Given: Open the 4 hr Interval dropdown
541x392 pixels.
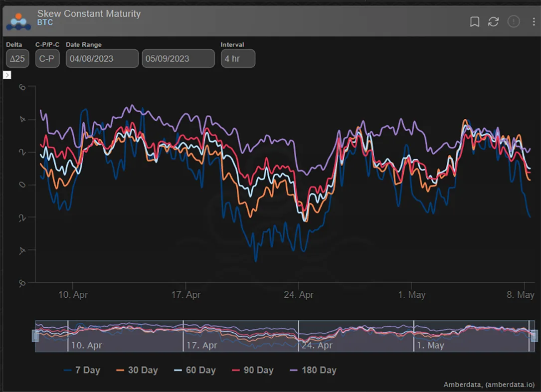Looking at the screenshot, I should point(238,59).
